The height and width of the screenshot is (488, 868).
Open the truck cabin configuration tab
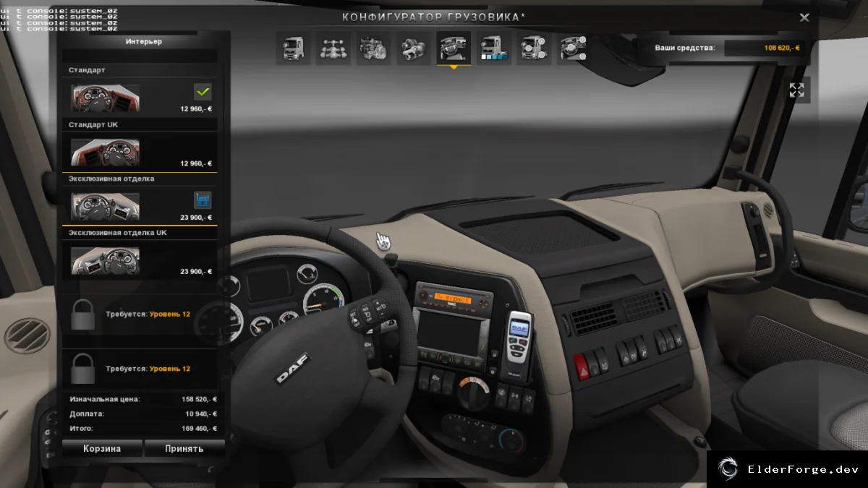coord(293,48)
